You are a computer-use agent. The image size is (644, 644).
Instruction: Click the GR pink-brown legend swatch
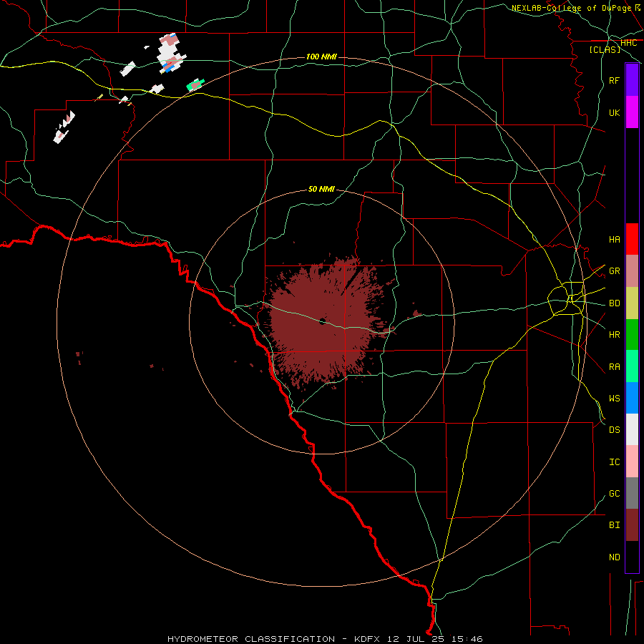coord(632,271)
